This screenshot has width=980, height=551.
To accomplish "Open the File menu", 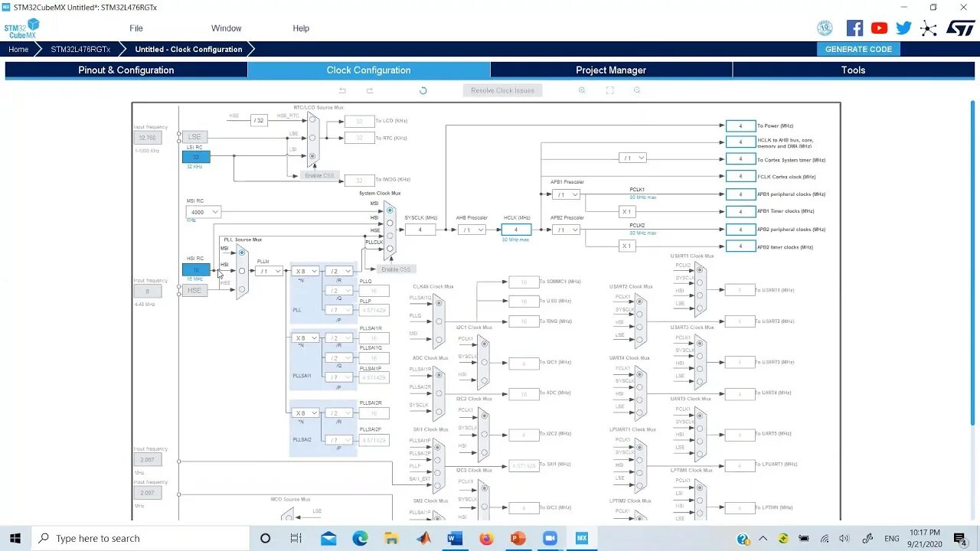I will tap(136, 28).
